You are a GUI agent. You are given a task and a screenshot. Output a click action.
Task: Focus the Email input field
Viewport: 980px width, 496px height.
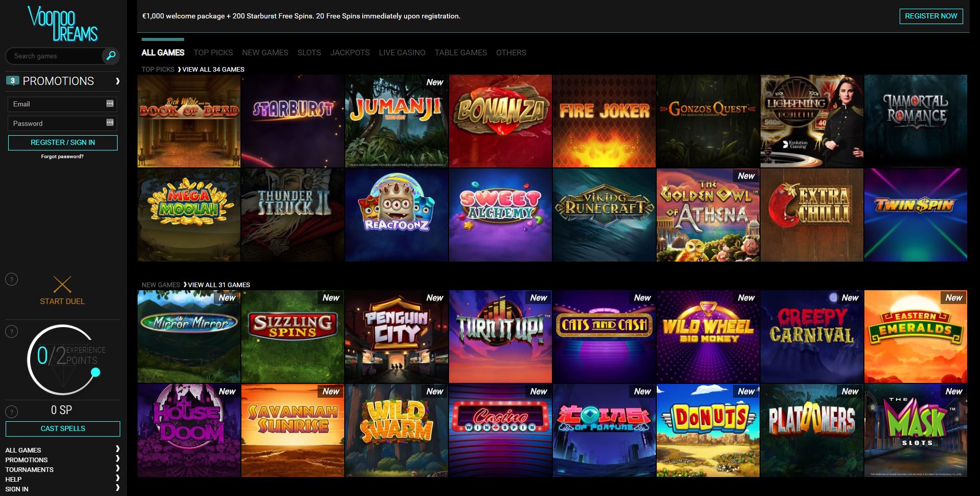(x=62, y=104)
